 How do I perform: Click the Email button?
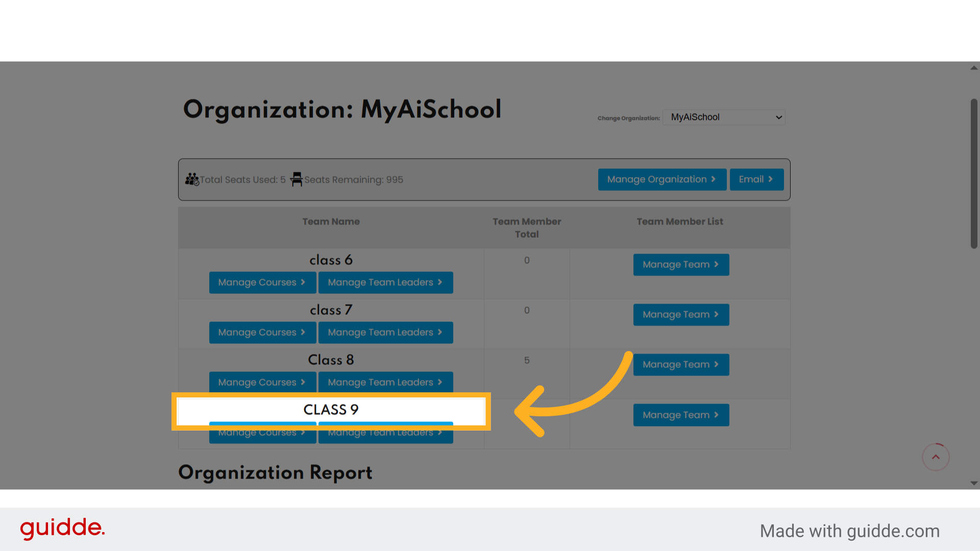tap(756, 179)
